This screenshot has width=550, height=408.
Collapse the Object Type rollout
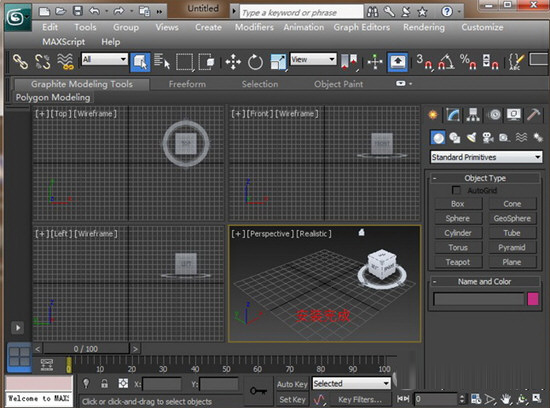tap(435, 178)
